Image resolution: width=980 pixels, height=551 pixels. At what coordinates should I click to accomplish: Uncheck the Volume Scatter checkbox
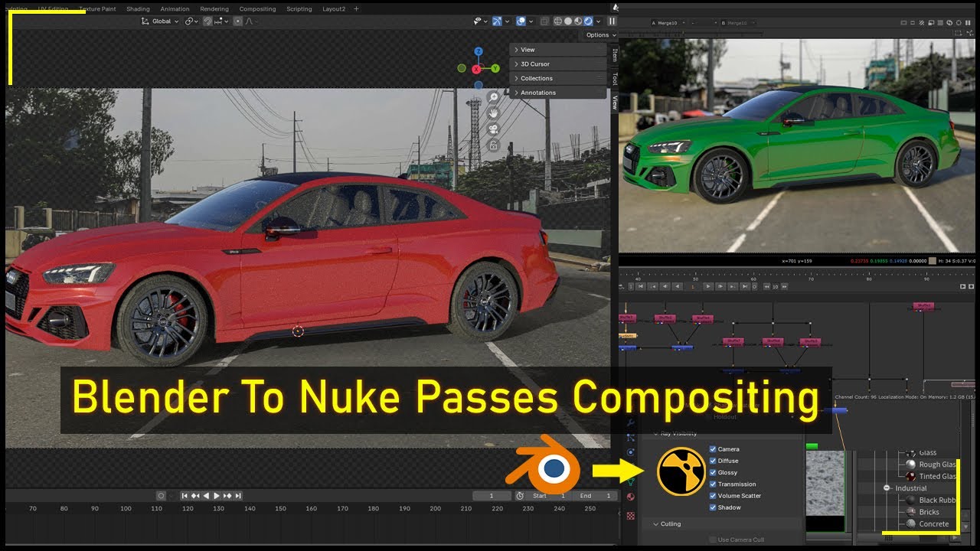pyautogui.click(x=713, y=496)
